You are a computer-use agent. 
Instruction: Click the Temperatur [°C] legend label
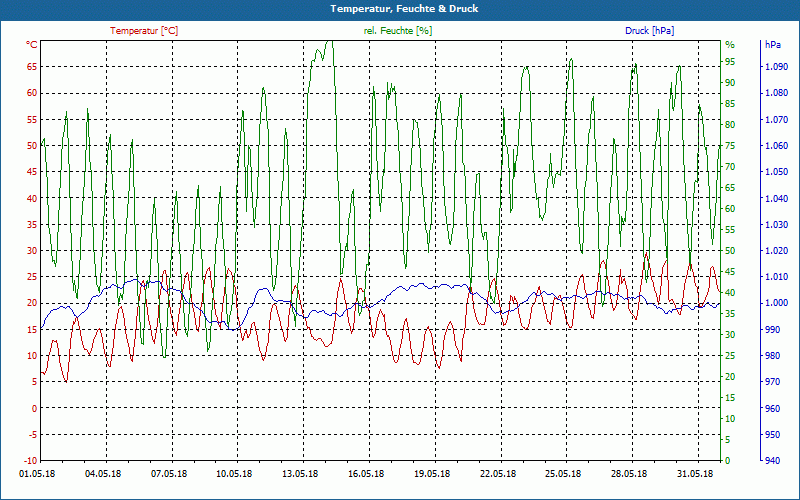coord(144,31)
